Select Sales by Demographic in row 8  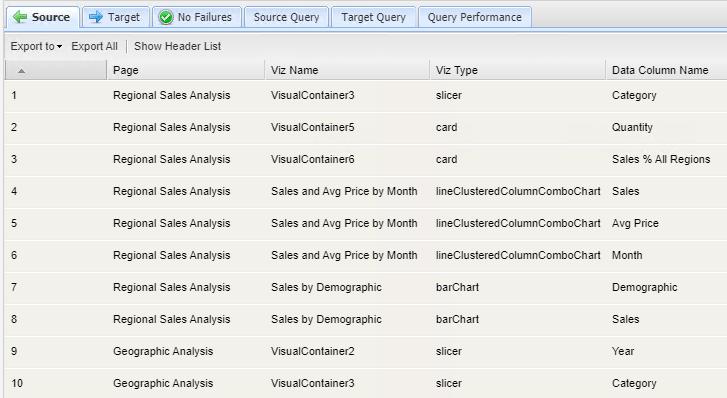pyautogui.click(x=326, y=320)
